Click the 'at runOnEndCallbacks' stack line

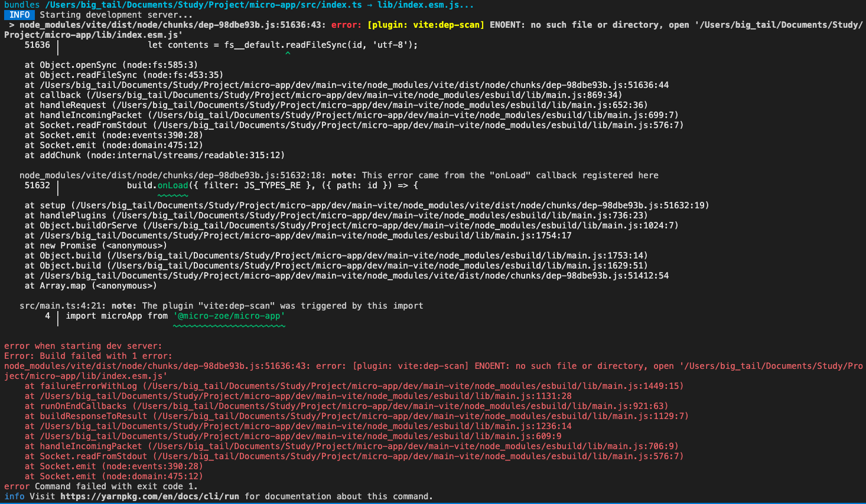[x=346, y=406]
